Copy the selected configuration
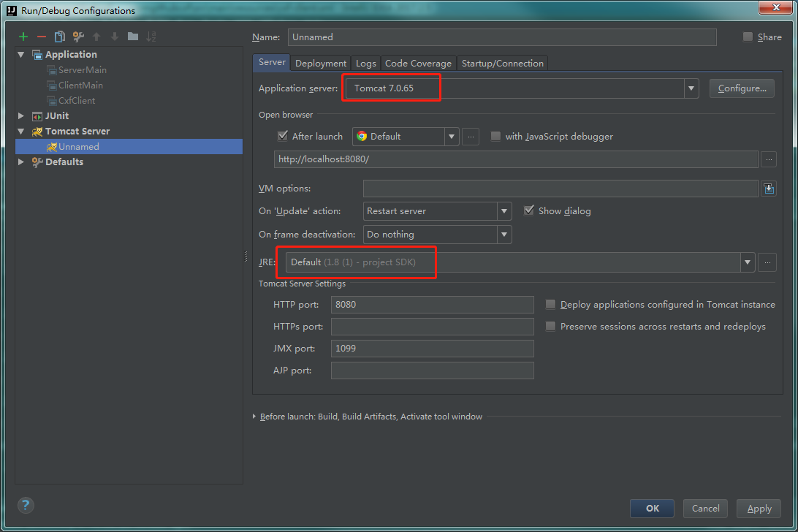Image resolution: width=798 pixels, height=532 pixels. click(x=59, y=37)
